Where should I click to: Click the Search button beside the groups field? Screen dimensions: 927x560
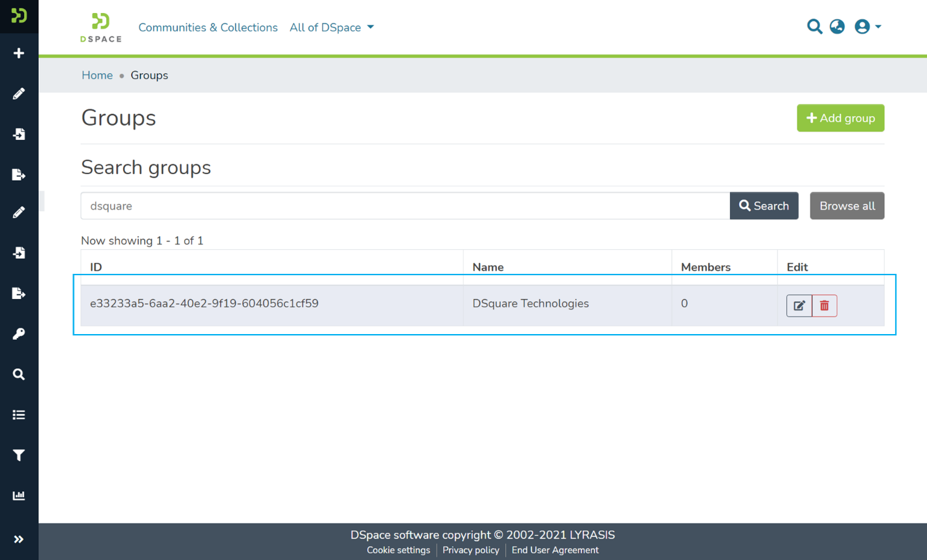click(x=764, y=206)
